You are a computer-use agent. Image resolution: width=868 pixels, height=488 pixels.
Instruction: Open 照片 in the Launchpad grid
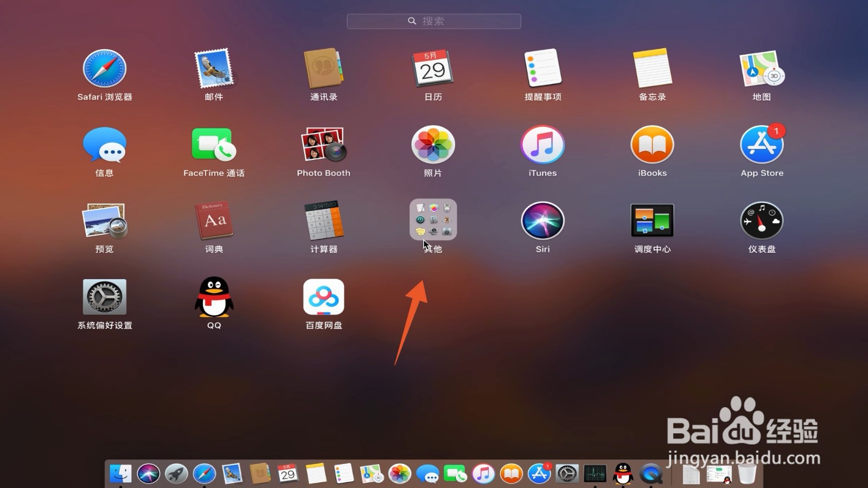click(433, 145)
